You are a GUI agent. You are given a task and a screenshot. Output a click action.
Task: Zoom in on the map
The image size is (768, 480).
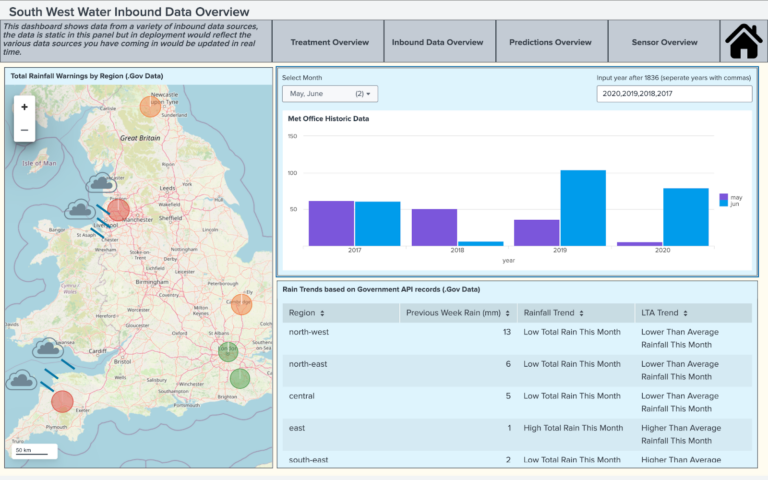[x=24, y=107]
